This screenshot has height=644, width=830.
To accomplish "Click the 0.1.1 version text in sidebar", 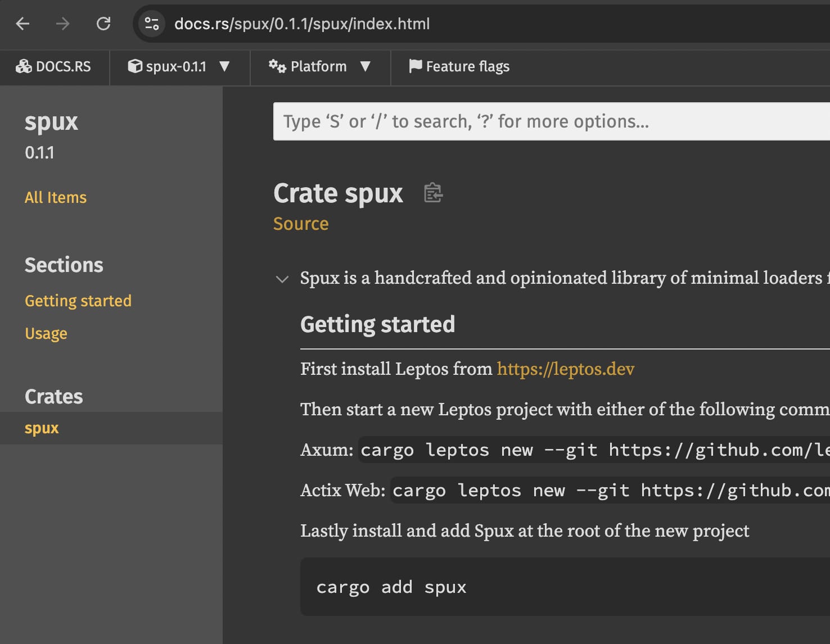I will click(x=39, y=152).
